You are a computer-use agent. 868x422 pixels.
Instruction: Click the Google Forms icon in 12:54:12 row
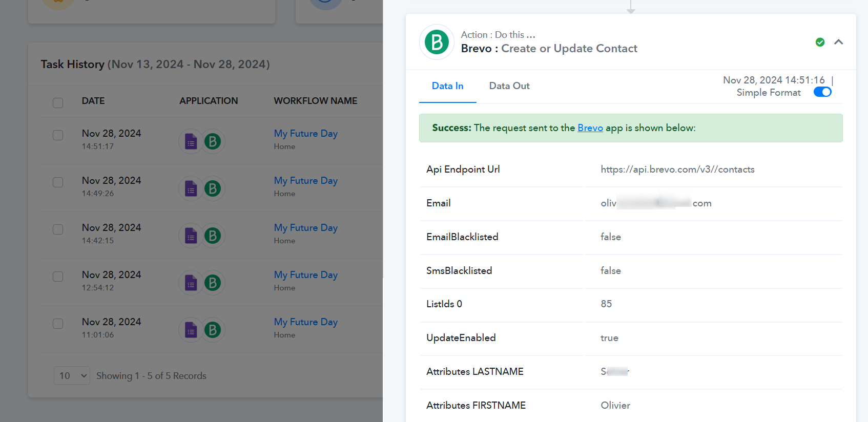point(191,283)
